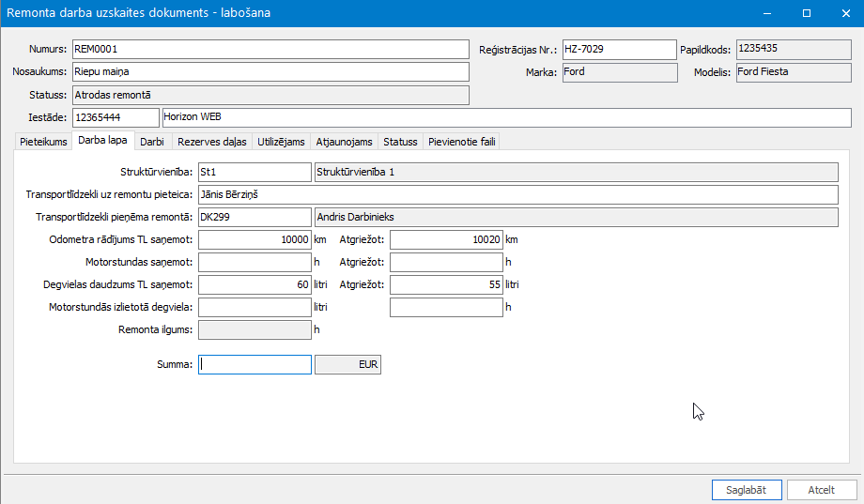Click the Reģistrācijas Nr. field HZ-7029
This screenshot has width=864, height=504.
619,49
